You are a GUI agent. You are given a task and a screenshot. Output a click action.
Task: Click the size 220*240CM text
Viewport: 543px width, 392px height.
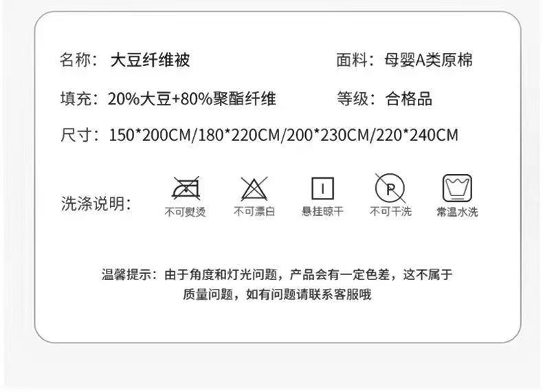click(417, 135)
